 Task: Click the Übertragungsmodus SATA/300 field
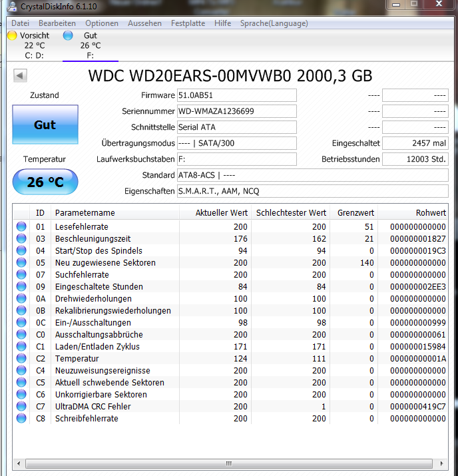pyautogui.click(x=237, y=143)
